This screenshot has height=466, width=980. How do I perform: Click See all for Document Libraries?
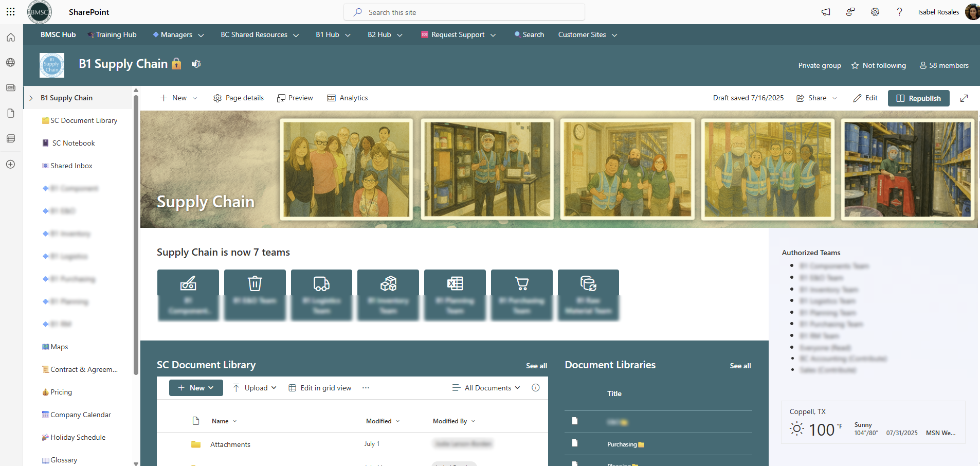(x=740, y=366)
